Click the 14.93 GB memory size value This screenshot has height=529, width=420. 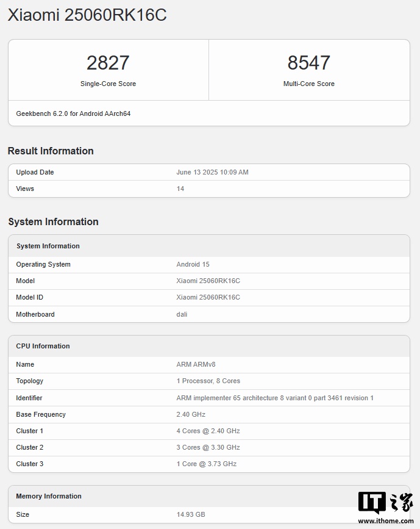[191, 514]
